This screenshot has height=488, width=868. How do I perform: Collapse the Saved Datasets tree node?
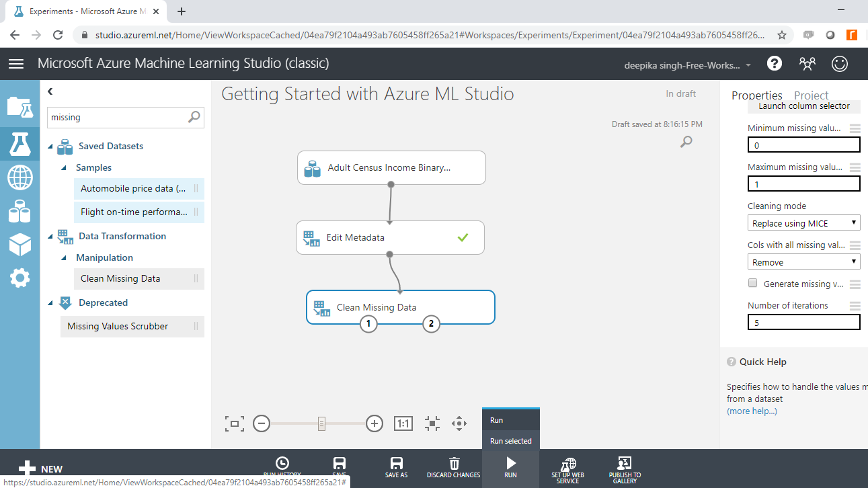51,147
